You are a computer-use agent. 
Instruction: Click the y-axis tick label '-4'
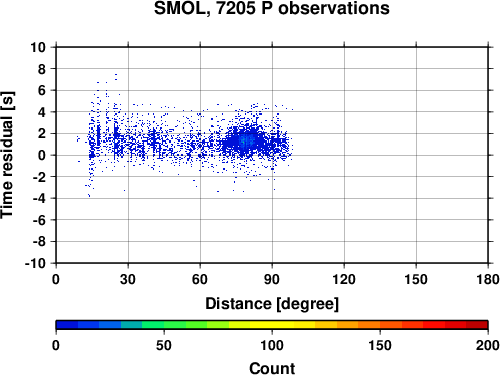tap(39, 198)
